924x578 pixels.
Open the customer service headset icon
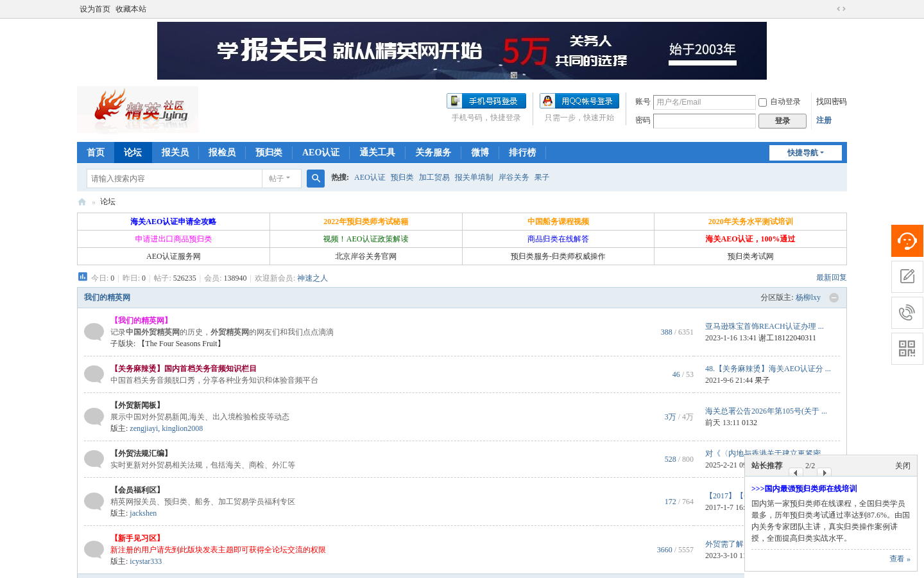point(907,241)
